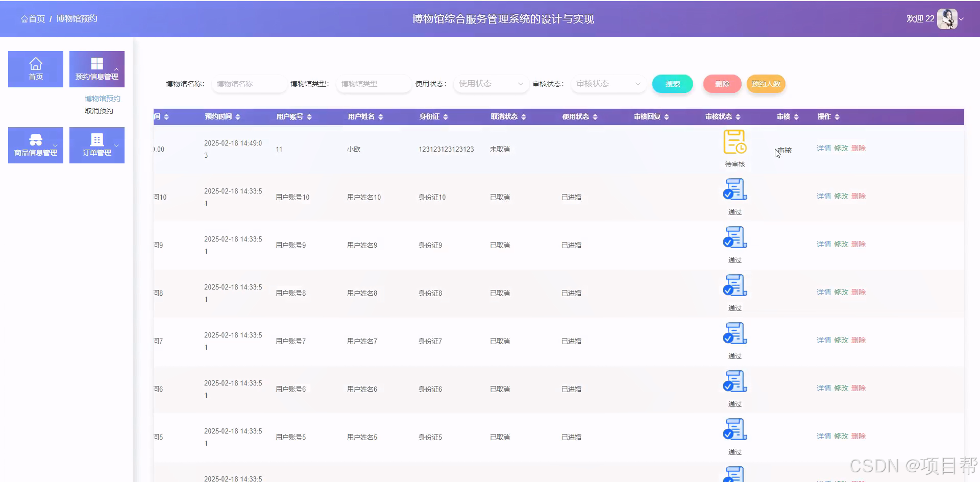Sort by 用户姓名 column arrows

(x=381, y=117)
